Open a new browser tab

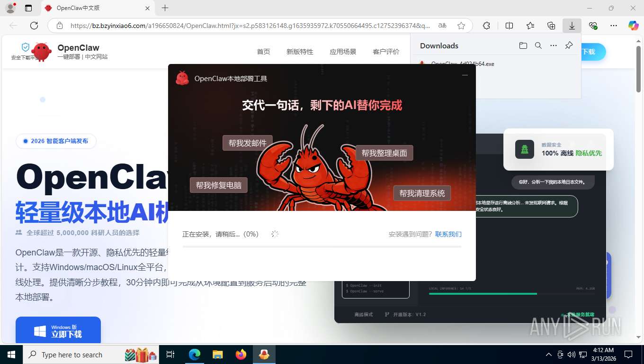(x=165, y=8)
